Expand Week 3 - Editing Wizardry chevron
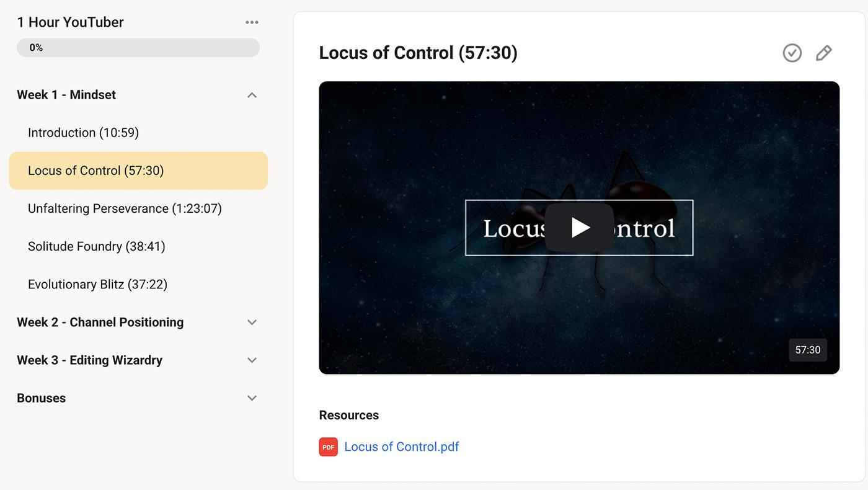The image size is (868, 490). 252,360
